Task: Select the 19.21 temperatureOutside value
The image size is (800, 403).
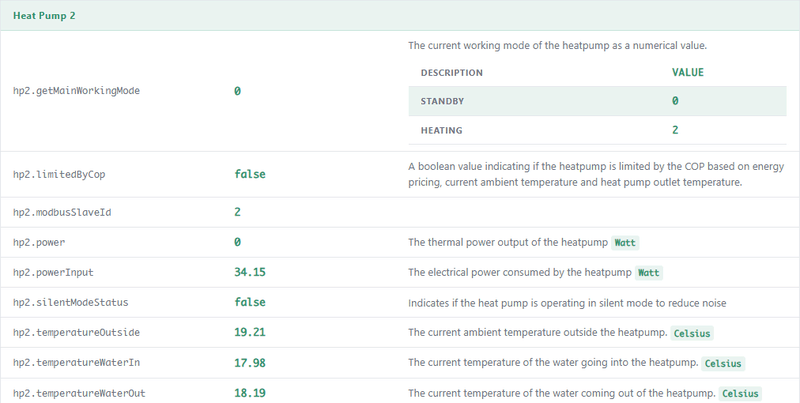Action: click(x=250, y=332)
